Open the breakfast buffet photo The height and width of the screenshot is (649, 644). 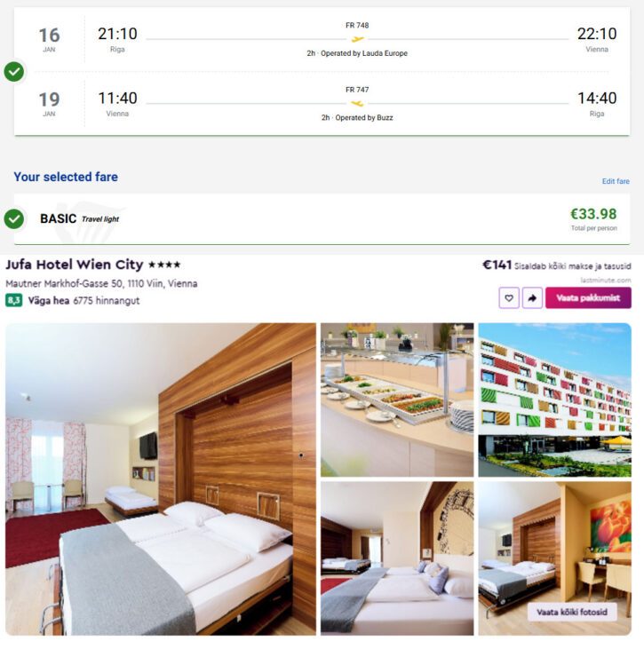point(397,400)
